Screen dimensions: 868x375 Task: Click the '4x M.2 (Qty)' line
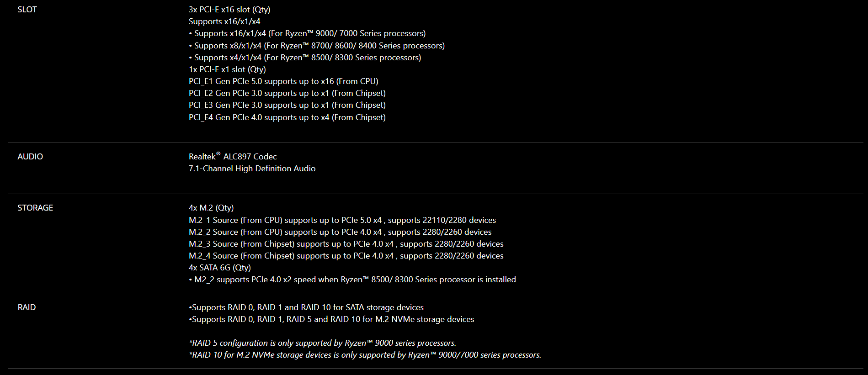[x=211, y=208]
